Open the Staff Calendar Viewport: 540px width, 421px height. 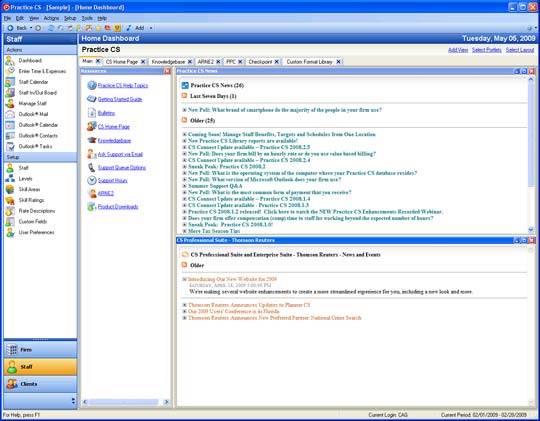(27, 82)
